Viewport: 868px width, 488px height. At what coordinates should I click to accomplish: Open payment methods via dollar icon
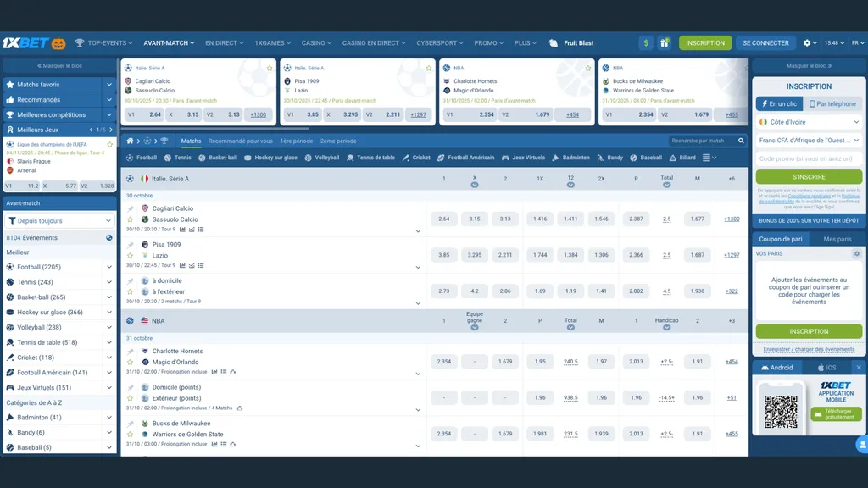coord(644,42)
